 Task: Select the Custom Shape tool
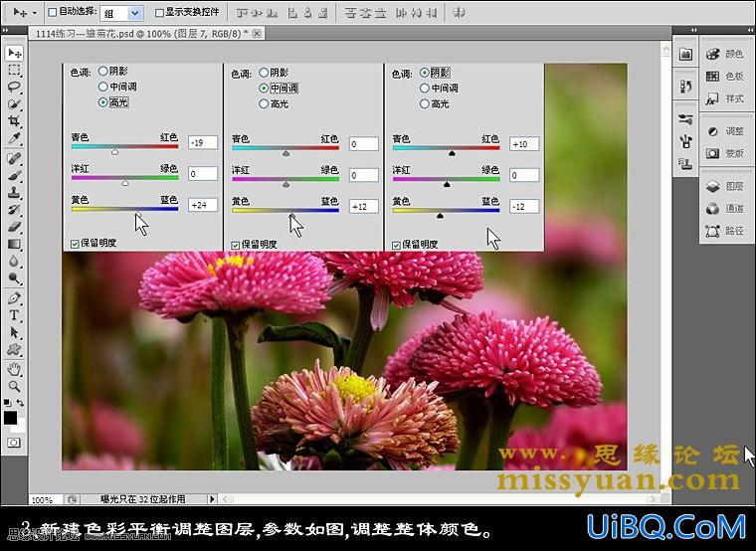[15, 349]
